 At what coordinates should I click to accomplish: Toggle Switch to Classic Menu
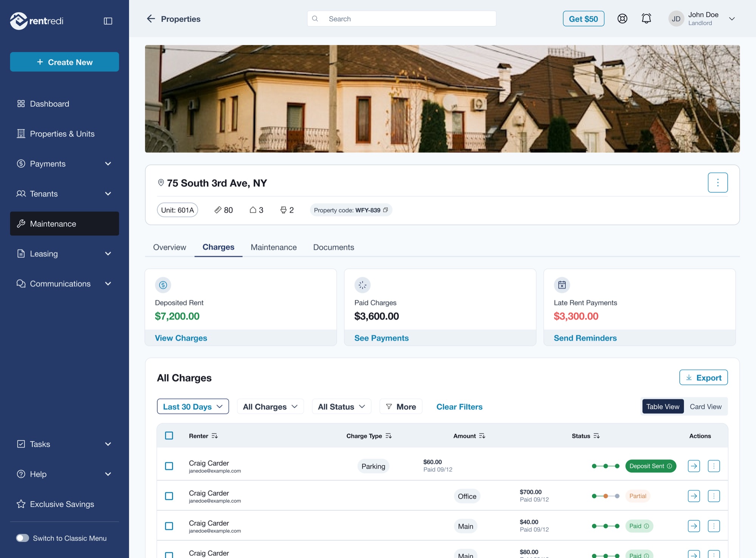tap(23, 538)
